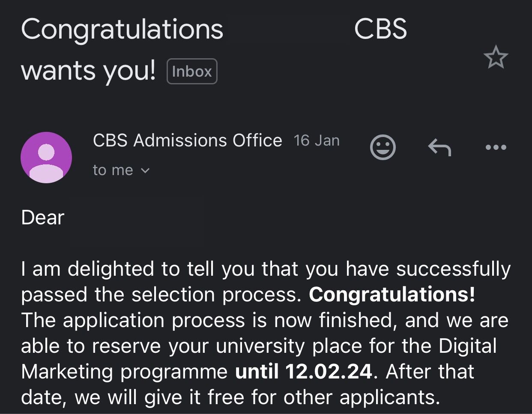This screenshot has height=414, width=532.
Task: Reply using the arrow icon
Action: tap(439, 148)
